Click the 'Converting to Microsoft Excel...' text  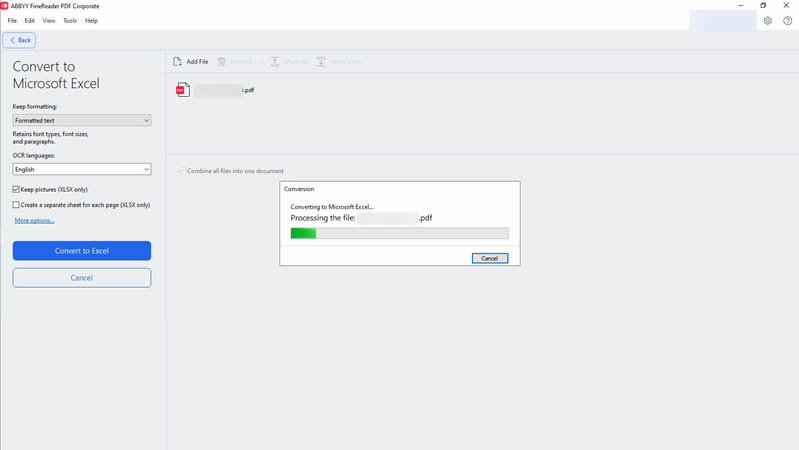pos(332,207)
